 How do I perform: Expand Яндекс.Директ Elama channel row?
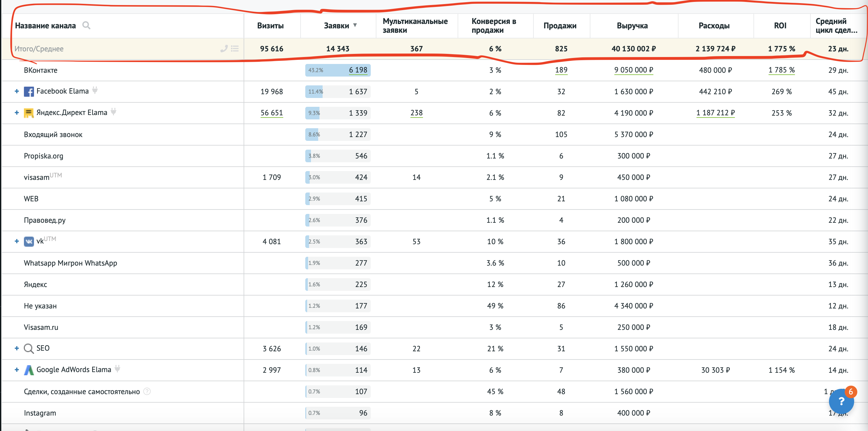16,113
